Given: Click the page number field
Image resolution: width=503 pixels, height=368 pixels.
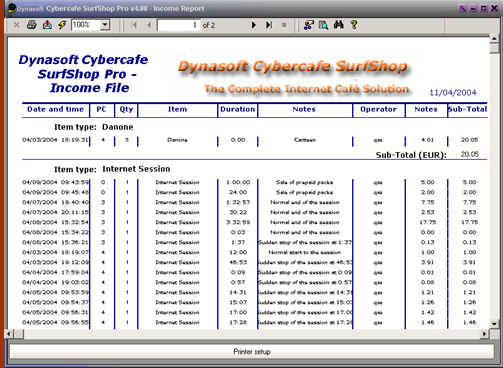Looking at the screenshot, I should 178,25.
